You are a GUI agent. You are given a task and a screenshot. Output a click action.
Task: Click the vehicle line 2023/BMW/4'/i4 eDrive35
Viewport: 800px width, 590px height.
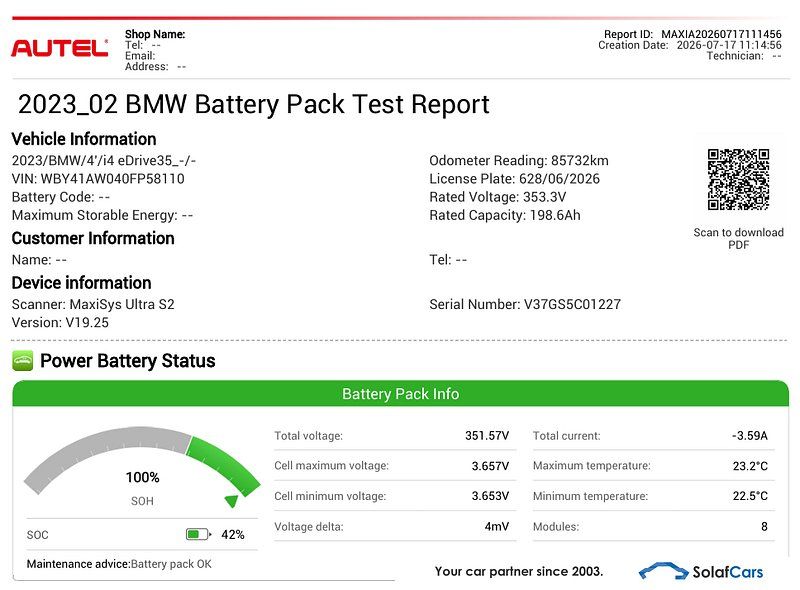tap(104, 160)
